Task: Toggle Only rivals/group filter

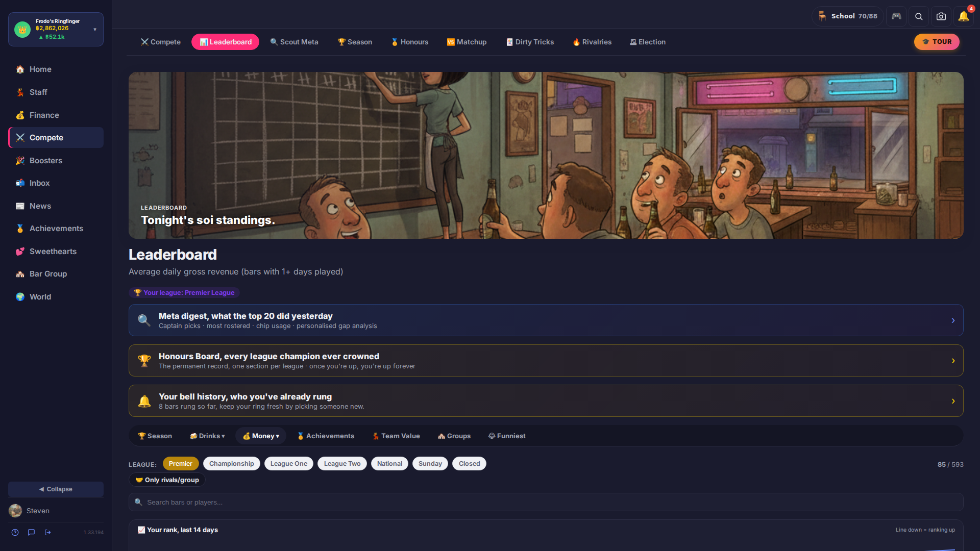Action: point(167,480)
